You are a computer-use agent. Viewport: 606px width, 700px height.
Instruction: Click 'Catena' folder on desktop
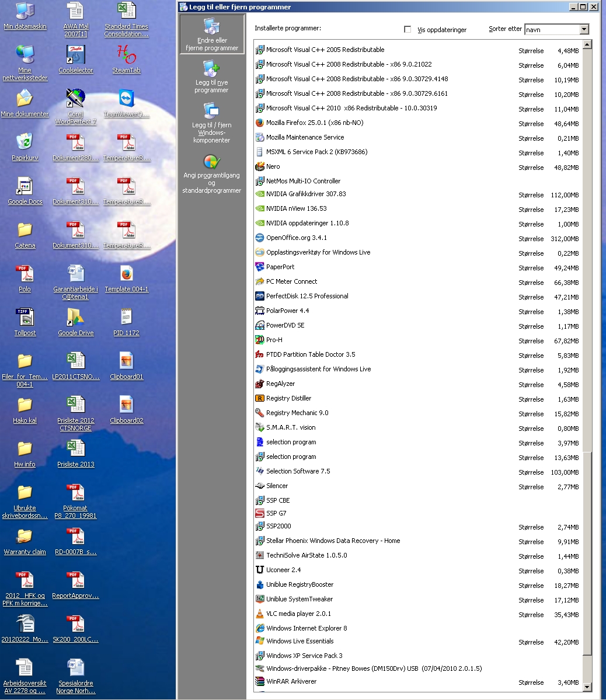coord(25,234)
